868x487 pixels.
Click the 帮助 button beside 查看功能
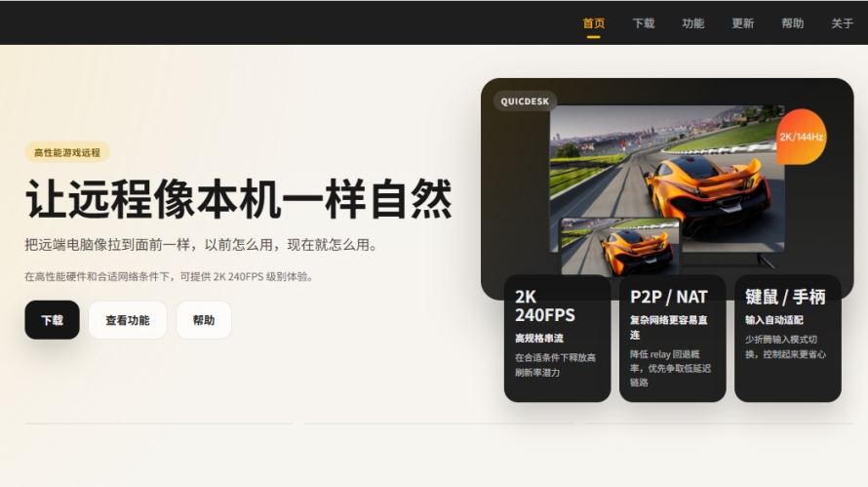click(204, 320)
